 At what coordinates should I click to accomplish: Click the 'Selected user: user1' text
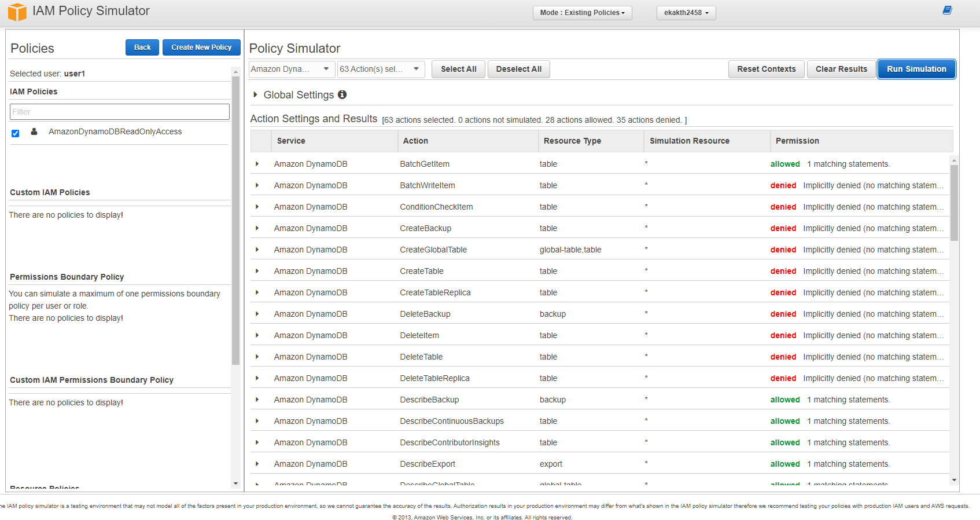click(47, 74)
